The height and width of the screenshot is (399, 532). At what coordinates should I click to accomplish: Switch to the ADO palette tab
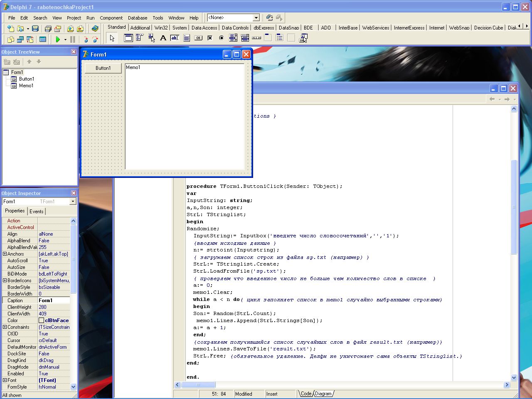pyautogui.click(x=326, y=28)
